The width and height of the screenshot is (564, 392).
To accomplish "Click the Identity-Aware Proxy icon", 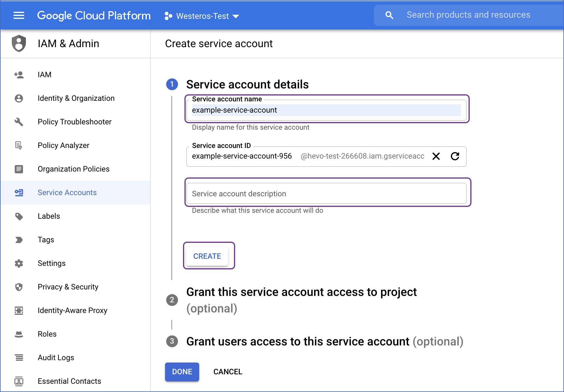I will coord(19,310).
